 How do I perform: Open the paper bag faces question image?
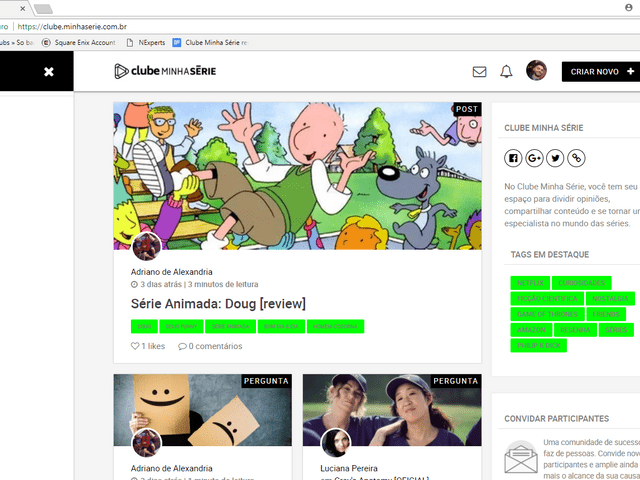tap(202, 410)
